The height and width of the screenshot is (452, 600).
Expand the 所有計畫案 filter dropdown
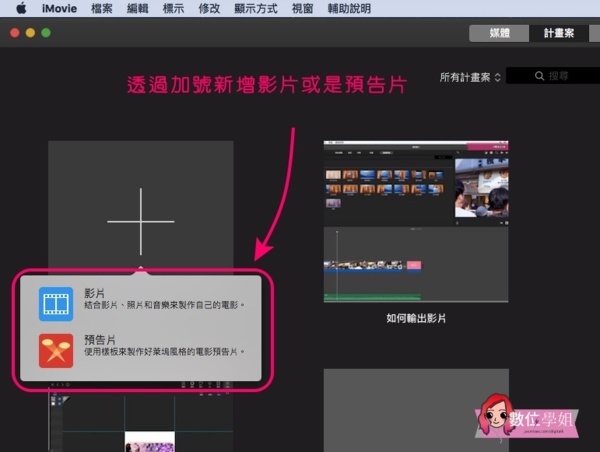pos(470,76)
